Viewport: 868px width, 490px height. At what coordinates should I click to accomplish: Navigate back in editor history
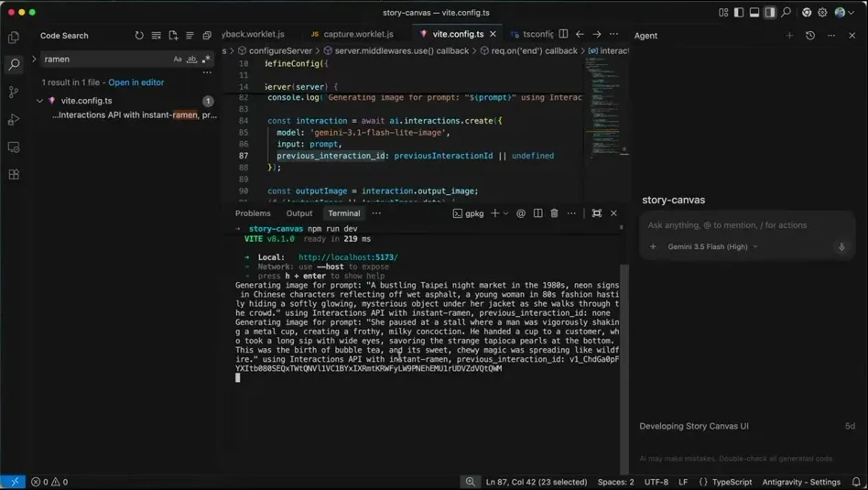(x=580, y=34)
